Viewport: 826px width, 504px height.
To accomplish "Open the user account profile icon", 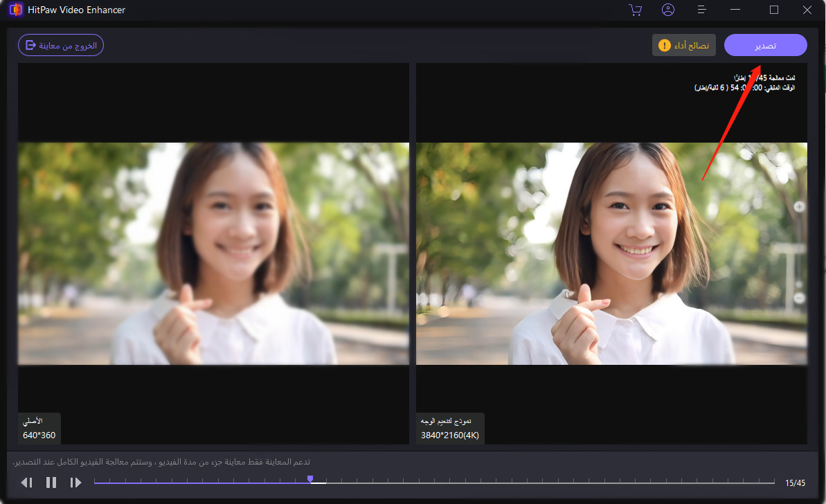I will tap(668, 10).
